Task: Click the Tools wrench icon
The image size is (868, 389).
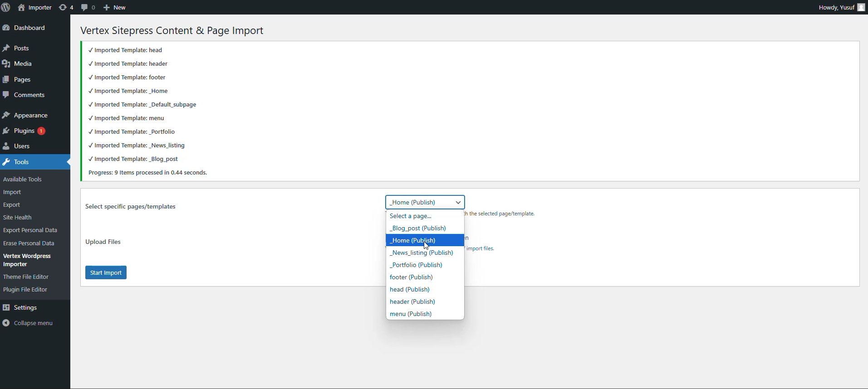Action: 6,162
